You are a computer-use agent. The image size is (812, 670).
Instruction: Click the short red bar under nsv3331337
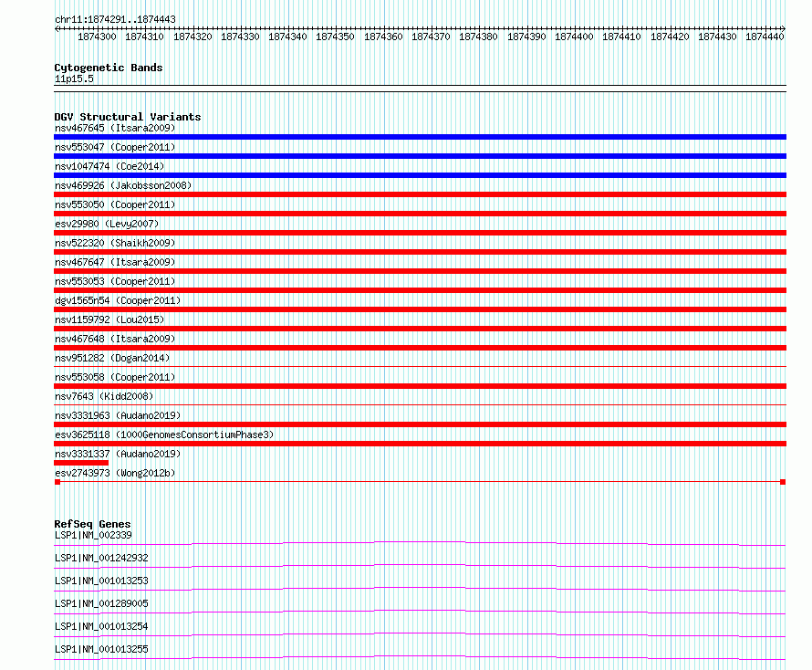[x=81, y=463]
